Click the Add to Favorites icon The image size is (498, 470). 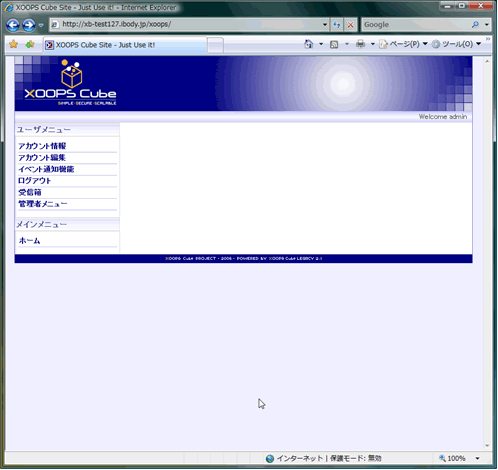pos(30,44)
